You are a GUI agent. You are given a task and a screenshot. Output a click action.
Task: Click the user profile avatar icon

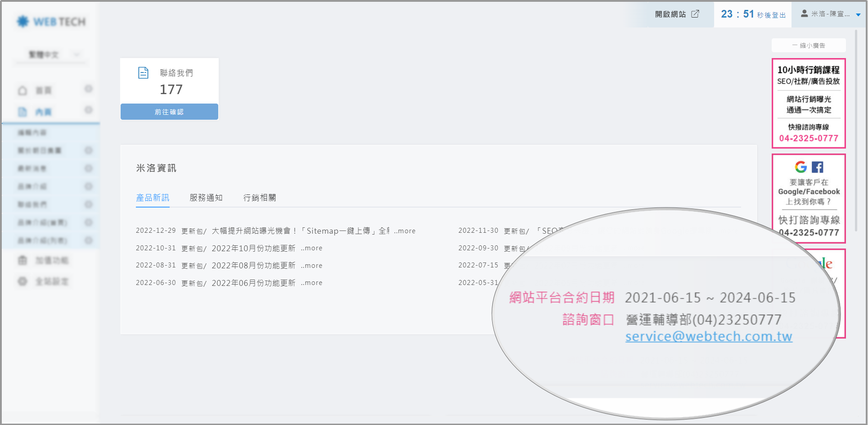pyautogui.click(x=804, y=14)
